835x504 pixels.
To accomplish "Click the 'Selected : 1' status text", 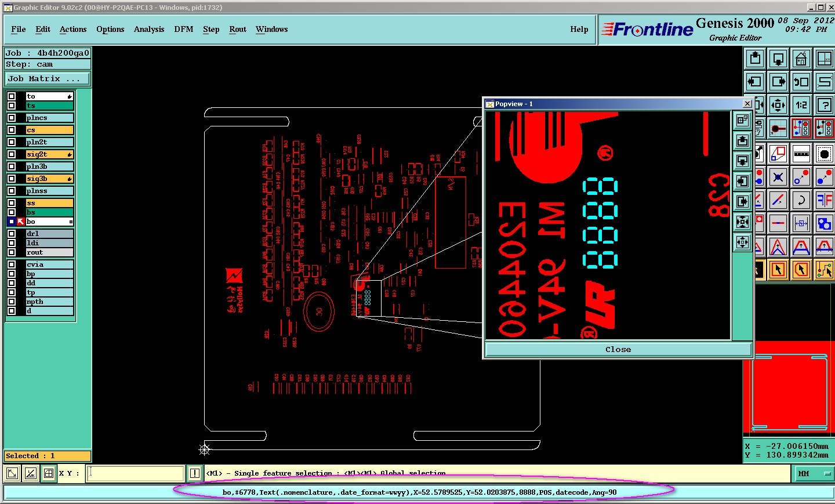I will [x=30, y=456].
